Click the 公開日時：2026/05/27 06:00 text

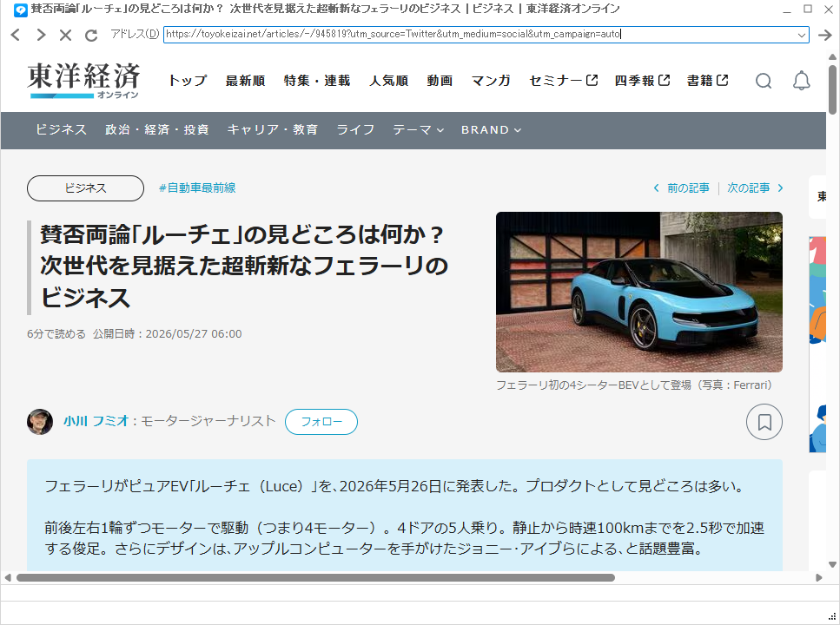pyautogui.click(x=167, y=334)
